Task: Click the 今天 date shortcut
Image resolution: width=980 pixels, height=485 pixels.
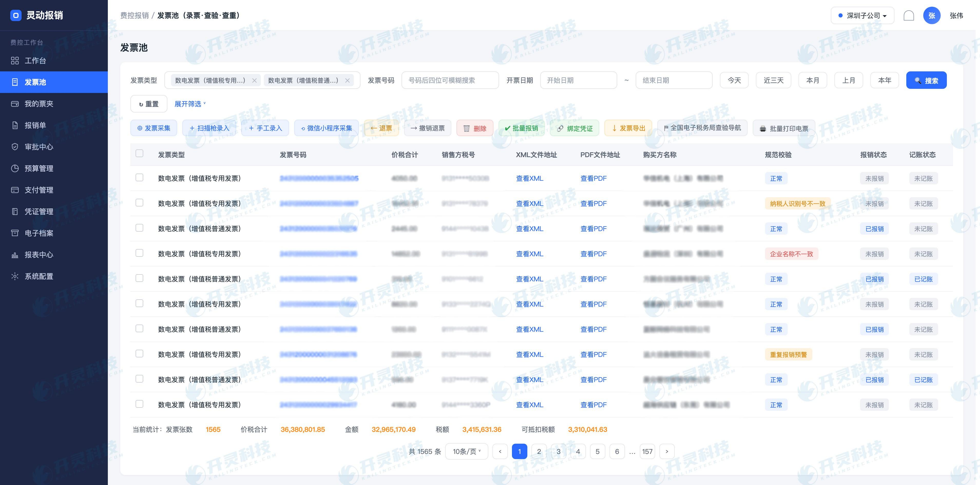Action: [x=734, y=80]
